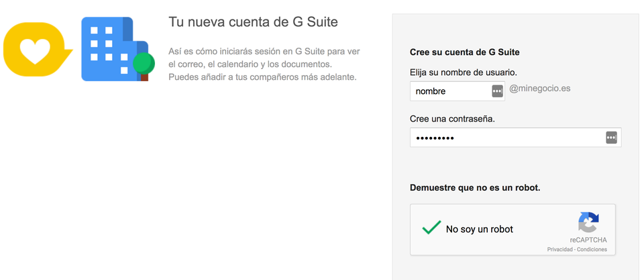
Task: Click "Demuestre que no es un robot." heading
Action: pos(475,188)
